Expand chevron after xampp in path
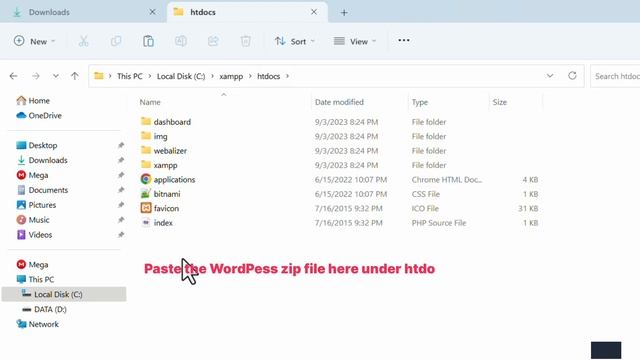This screenshot has width=640, height=360. click(x=250, y=76)
